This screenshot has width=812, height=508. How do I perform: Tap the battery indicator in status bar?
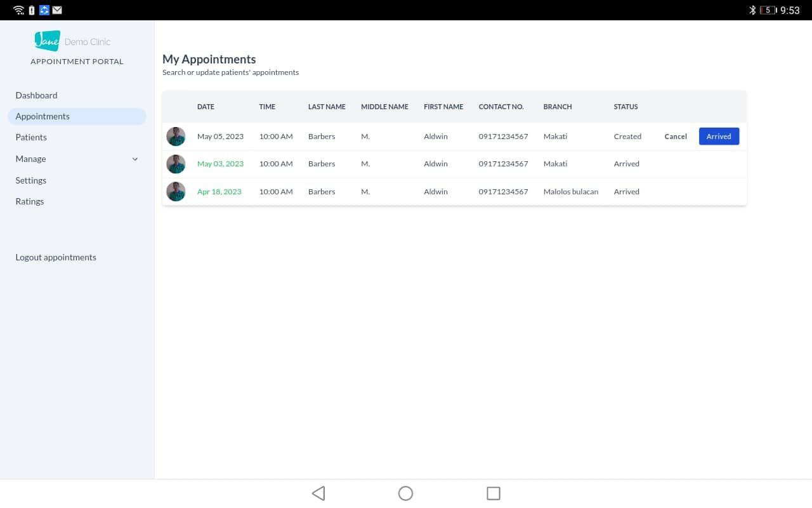tap(768, 10)
